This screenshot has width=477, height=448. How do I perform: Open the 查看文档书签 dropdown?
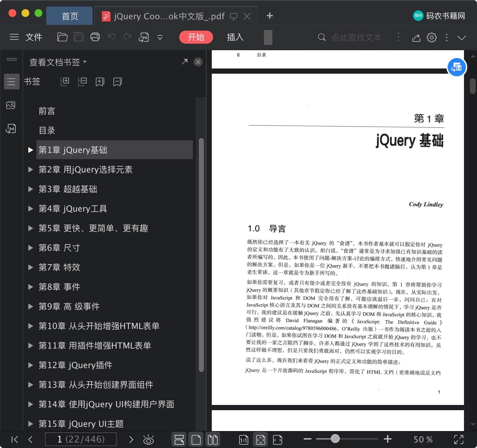click(58, 62)
